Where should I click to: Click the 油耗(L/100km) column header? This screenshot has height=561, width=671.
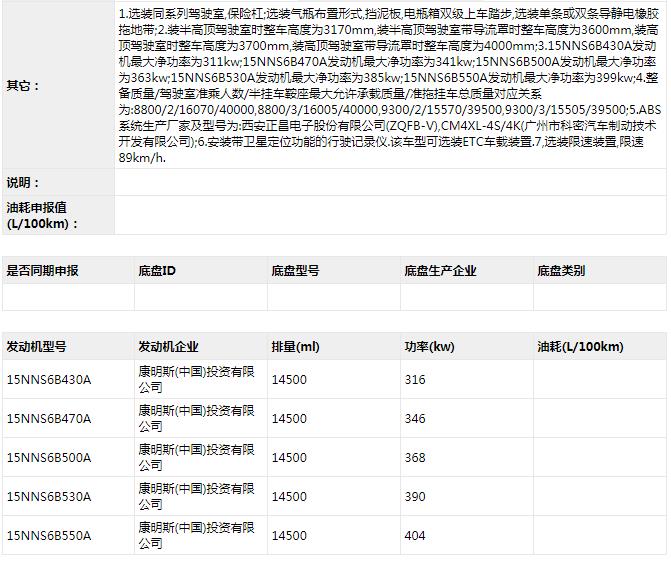580,346
